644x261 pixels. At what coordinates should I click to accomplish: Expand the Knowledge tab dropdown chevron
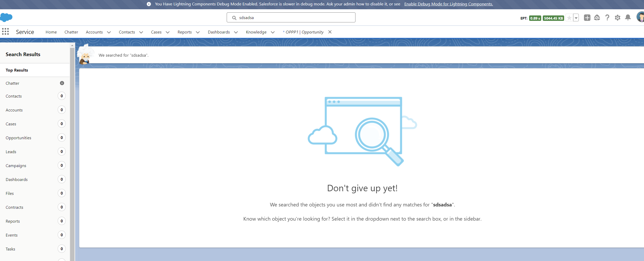(x=273, y=32)
